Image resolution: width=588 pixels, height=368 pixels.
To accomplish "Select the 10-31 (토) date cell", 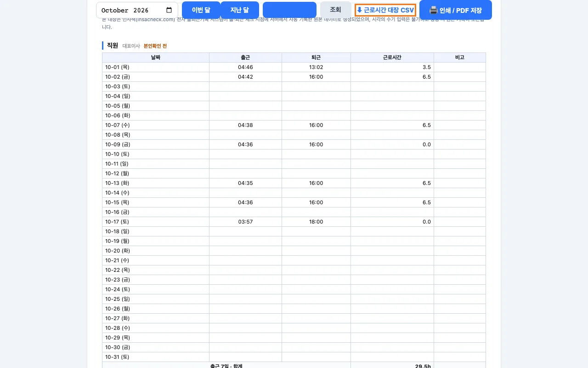I will tap(156, 357).
